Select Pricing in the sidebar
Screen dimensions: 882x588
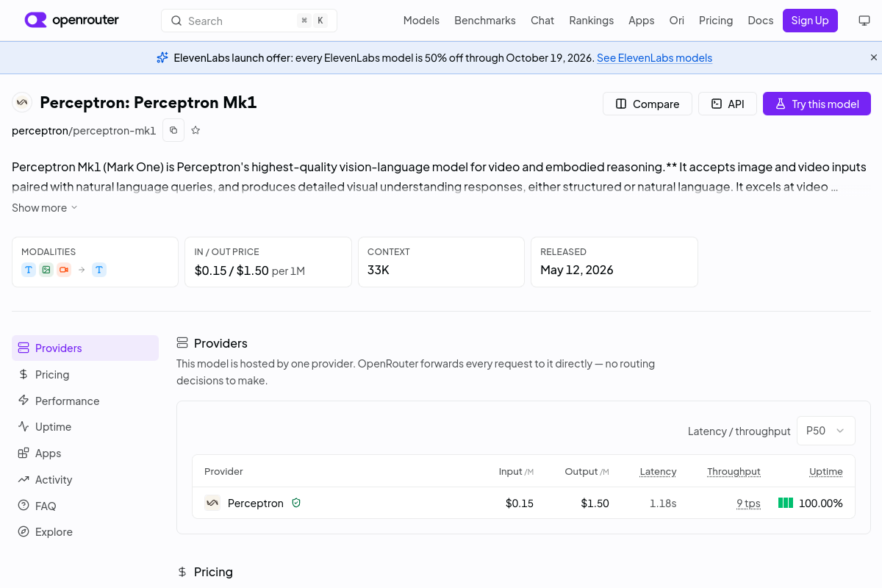point(85,375)
